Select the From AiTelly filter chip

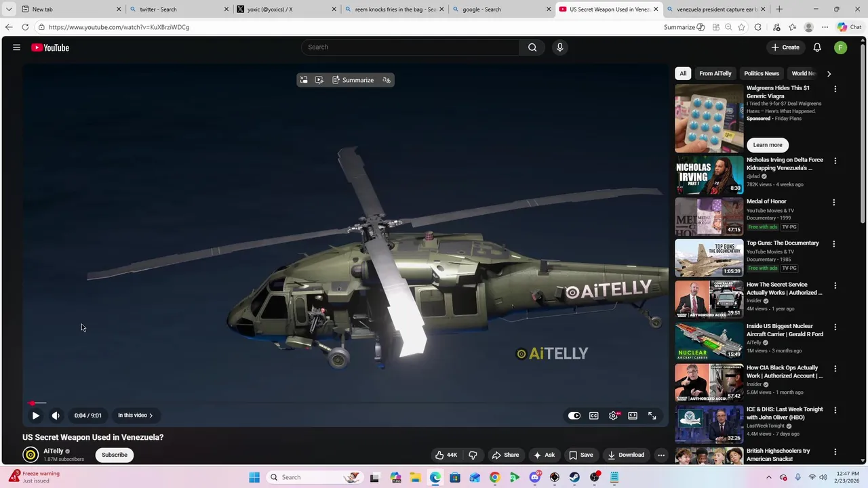click(715, 73)
